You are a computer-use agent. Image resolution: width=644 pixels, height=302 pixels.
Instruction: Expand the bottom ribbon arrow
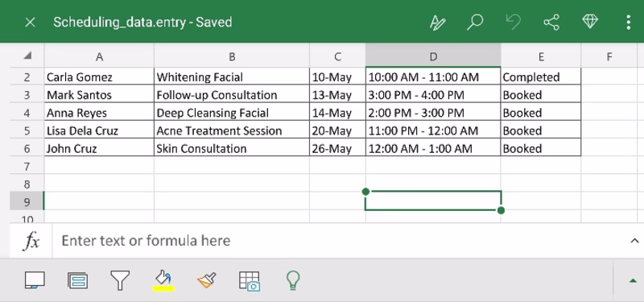point(633,280)
